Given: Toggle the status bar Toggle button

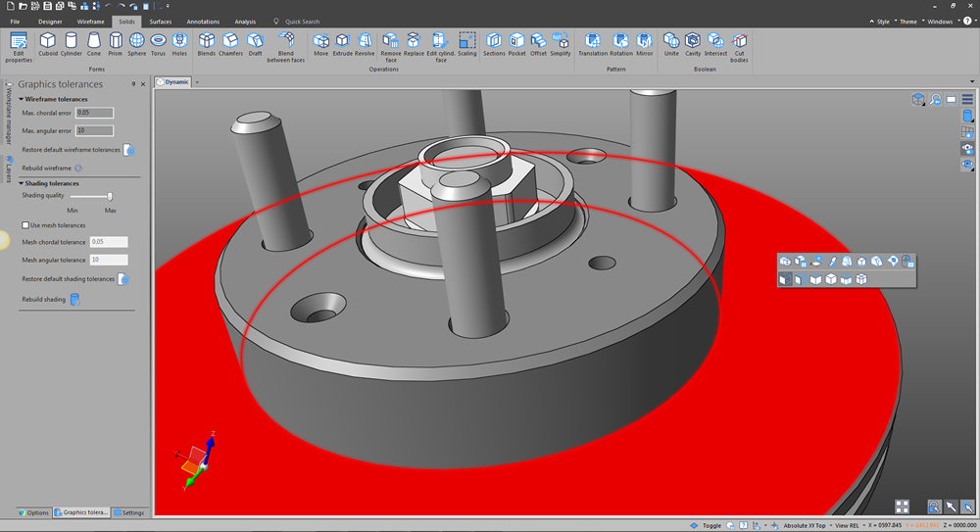Looking at the screenshot, I should (706, 525).
